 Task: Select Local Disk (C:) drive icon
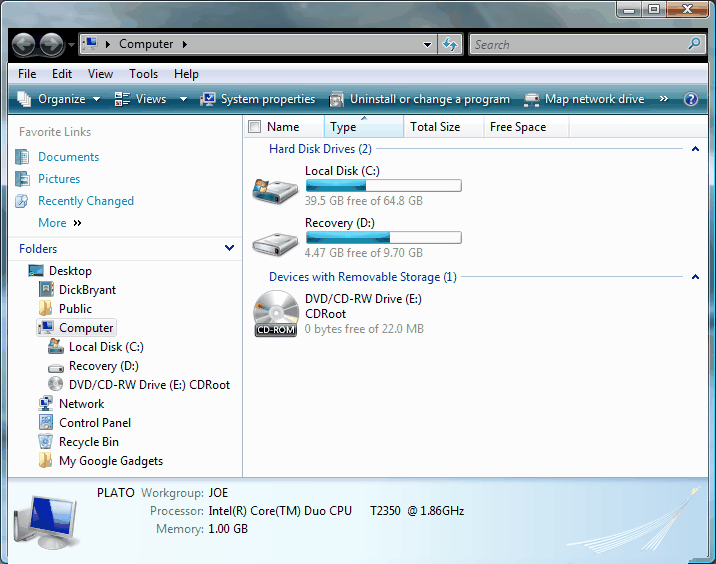275,191
